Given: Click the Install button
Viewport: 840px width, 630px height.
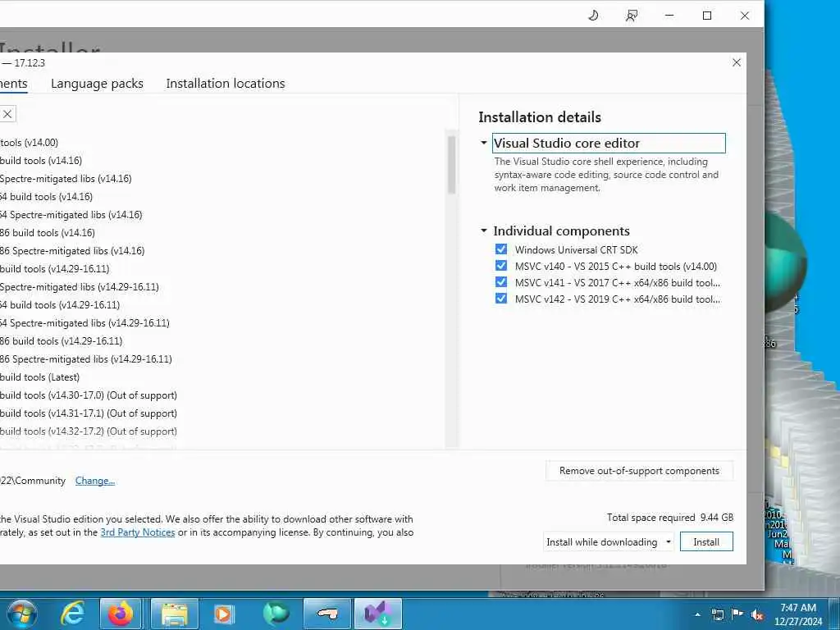Looking at the screenshot, I should coord(706,541).
